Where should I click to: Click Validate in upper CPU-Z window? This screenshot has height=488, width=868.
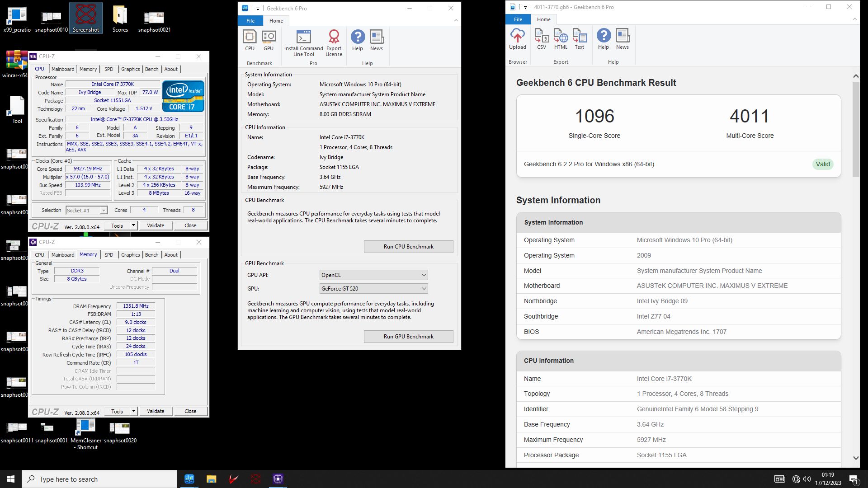pos(156,225)
